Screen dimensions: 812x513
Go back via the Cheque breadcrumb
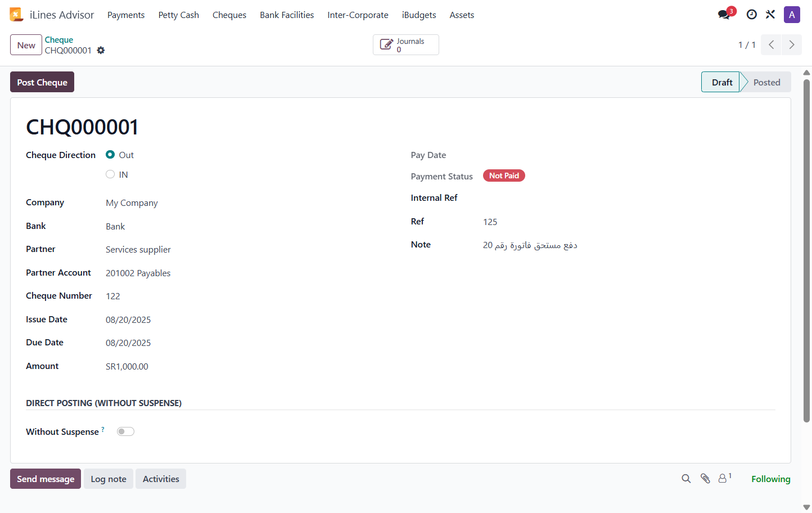tap(59, 40)
